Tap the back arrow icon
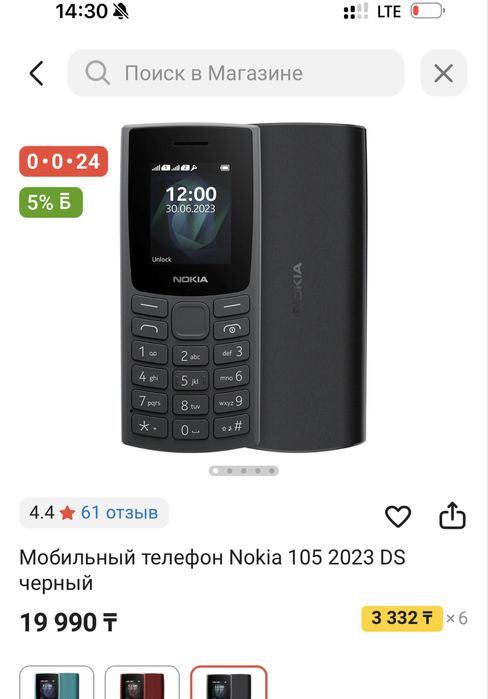Viewport: 488px width, 699px height. coord(37,73)
